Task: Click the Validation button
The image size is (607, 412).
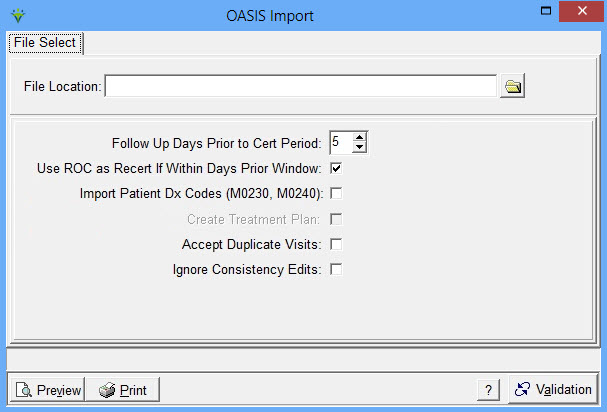Action: (x=553, y=390)
